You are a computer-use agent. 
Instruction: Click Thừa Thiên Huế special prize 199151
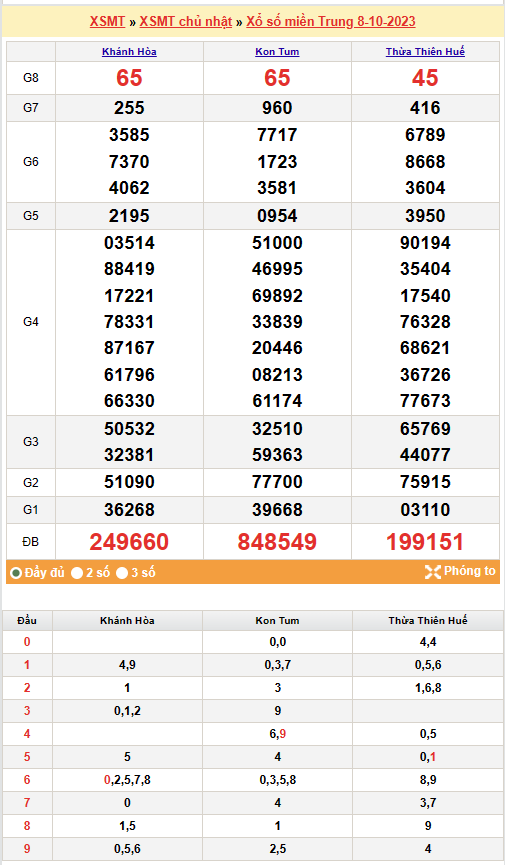click(425, 542)
